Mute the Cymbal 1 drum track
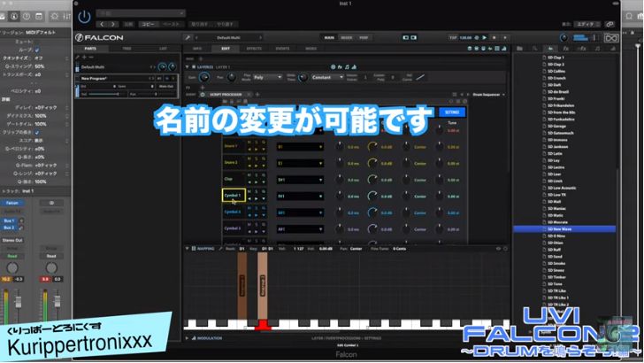The image size is (644, 363). click(249, 191)
